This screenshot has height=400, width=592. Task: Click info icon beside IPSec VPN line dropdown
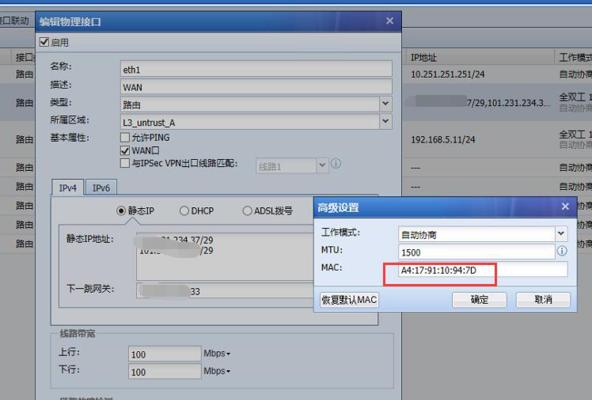pos(336,164)
